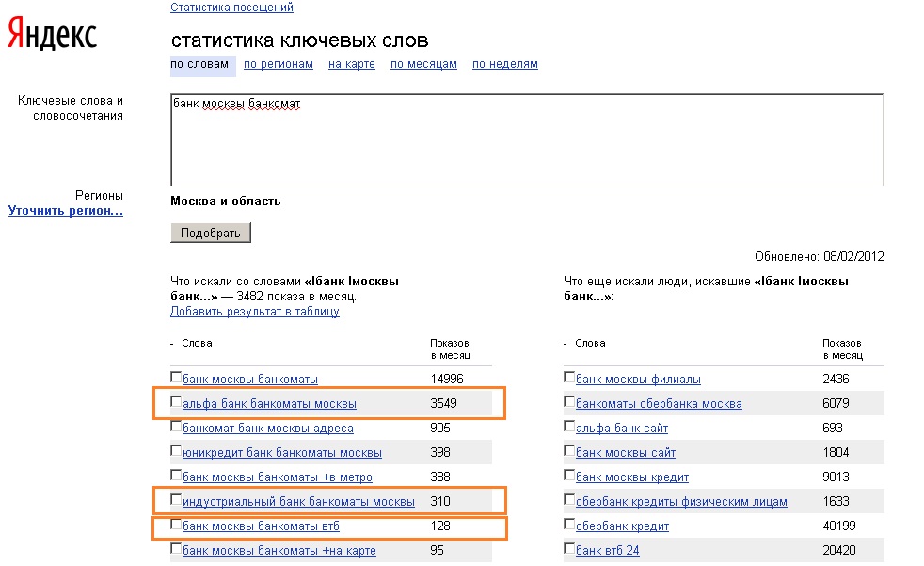Switch to the по регионам tab
This screenshot has height=566, width=924.
(278, 64)
